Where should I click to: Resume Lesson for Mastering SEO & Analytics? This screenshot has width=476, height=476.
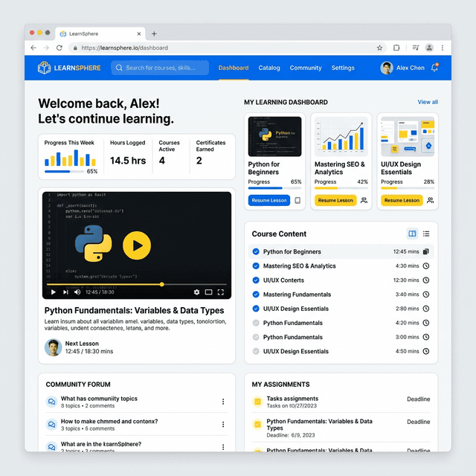[335, 200]
